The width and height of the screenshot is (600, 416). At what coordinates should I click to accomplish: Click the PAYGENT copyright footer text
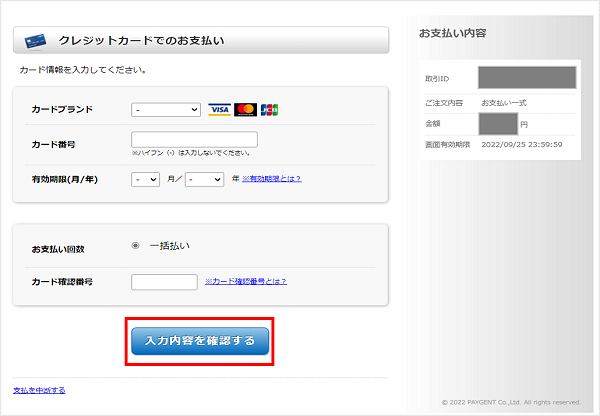[510, 402]
